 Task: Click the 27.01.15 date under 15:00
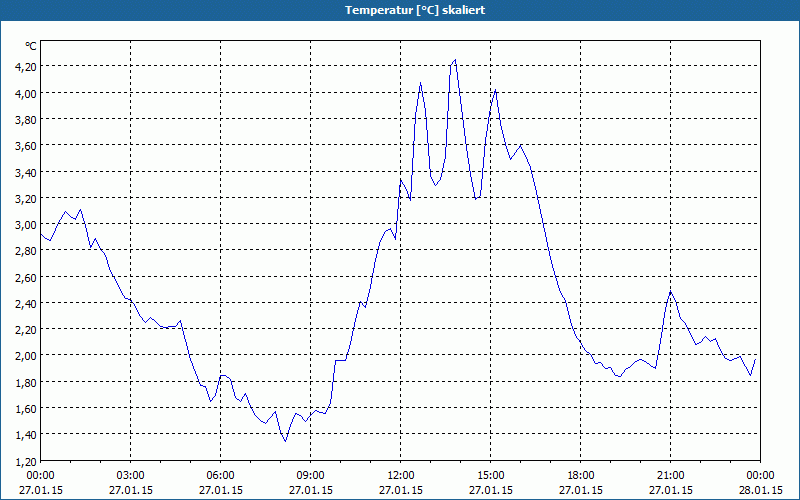coord(491,490)
